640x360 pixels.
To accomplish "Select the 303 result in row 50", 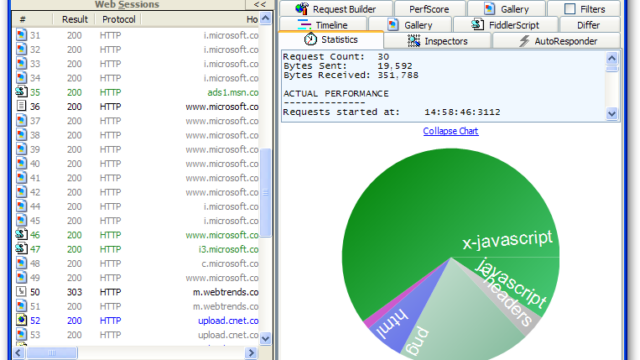I will tap(74, 292).
